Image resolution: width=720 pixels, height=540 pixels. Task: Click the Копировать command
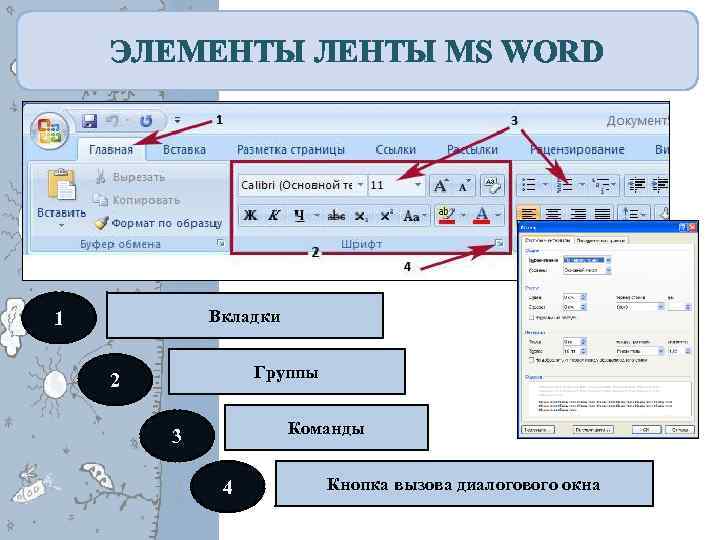136,200
